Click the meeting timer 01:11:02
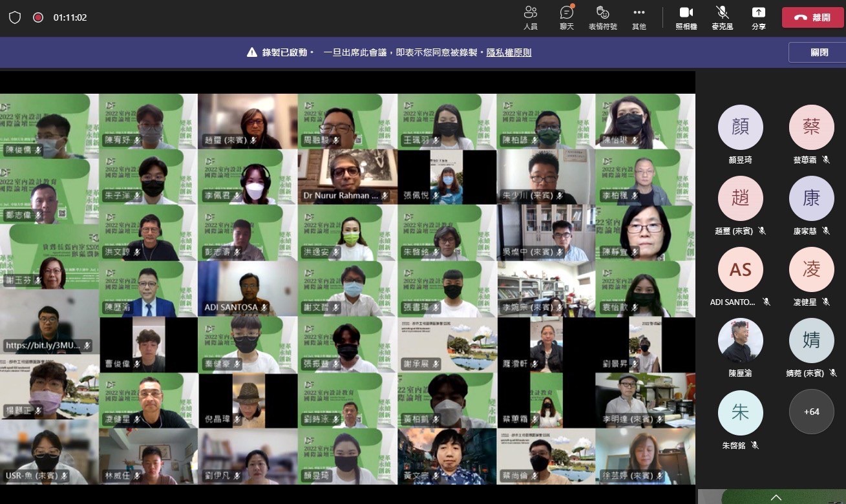846x504 pixels. (70, 17)
